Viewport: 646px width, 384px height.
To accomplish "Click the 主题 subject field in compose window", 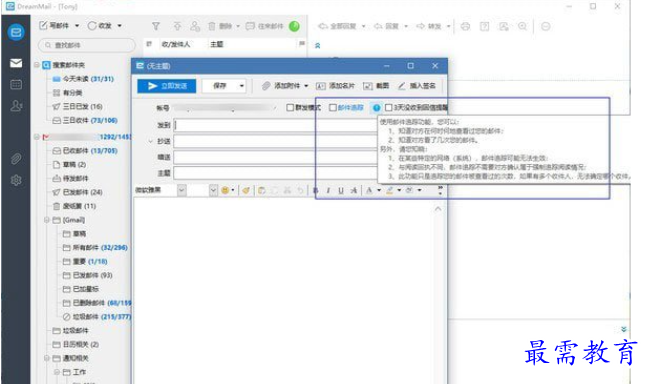I will 275,173.
